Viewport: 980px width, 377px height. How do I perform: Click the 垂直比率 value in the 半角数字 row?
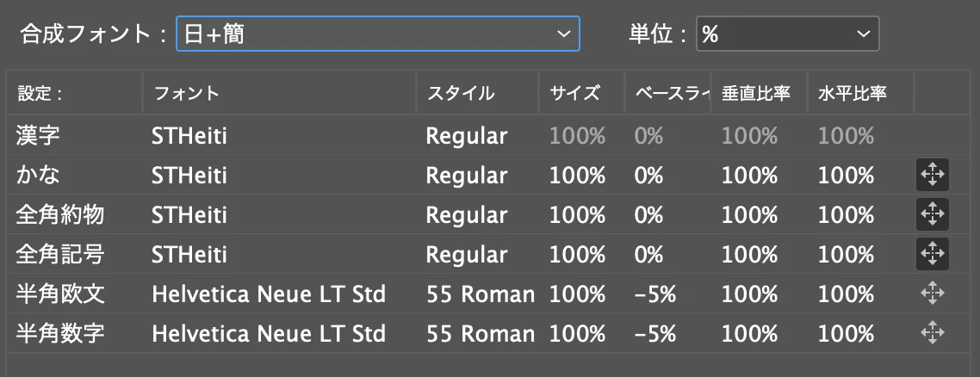(x=749, y=333)
